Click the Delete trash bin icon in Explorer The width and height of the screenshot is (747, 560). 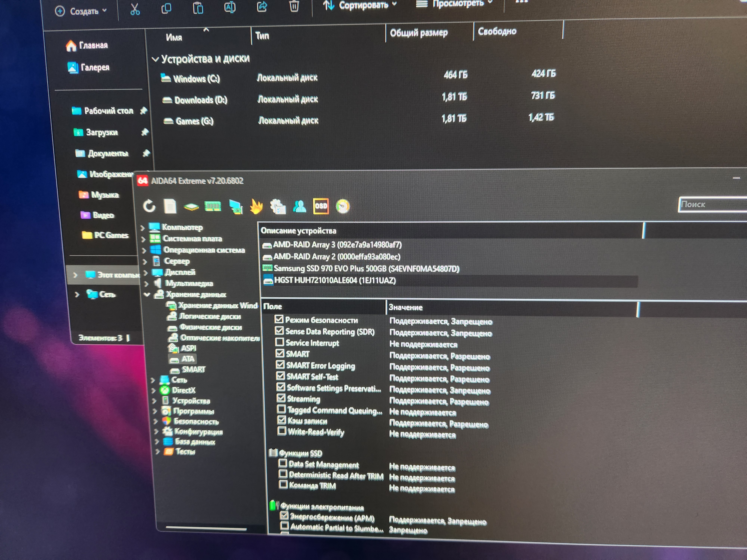294,6
